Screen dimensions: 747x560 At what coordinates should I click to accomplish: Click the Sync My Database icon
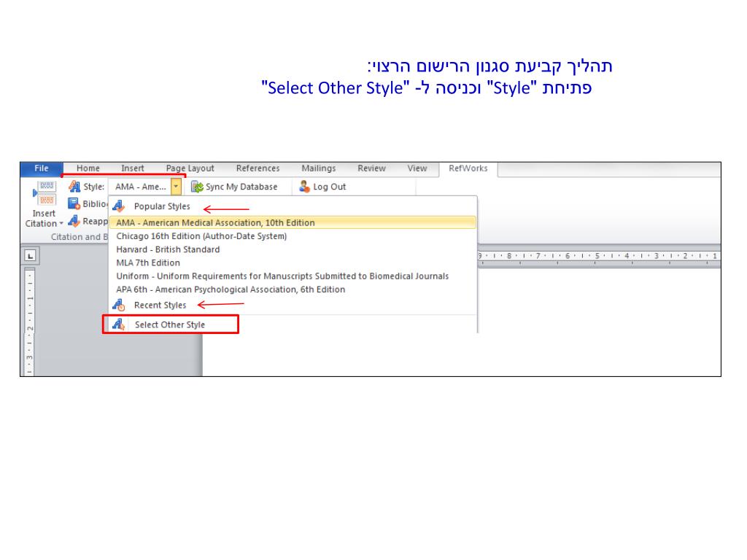click(197, 187)
